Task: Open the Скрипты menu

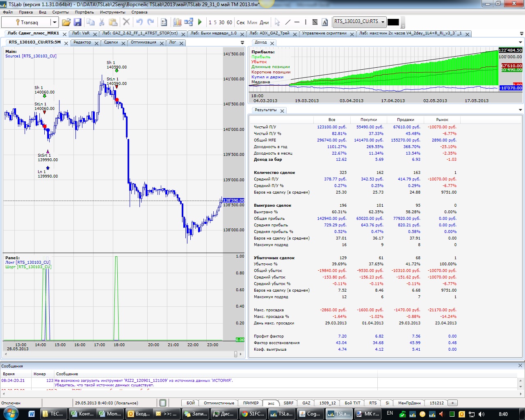Action: coord(60,12)
